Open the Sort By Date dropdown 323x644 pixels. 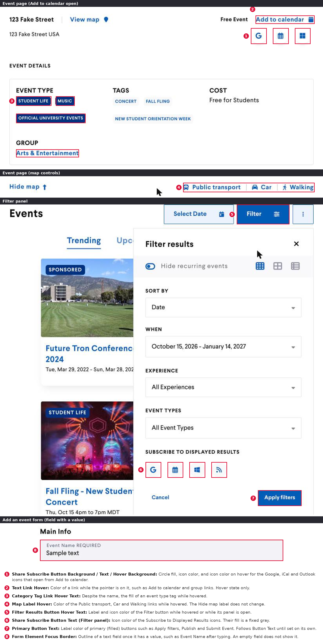[223, 308]
